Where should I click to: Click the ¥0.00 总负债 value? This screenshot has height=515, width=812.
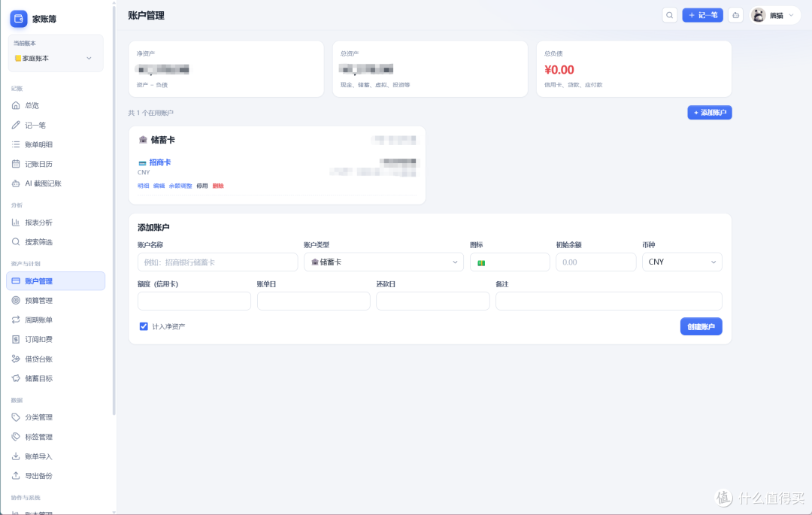coord(559,70)
